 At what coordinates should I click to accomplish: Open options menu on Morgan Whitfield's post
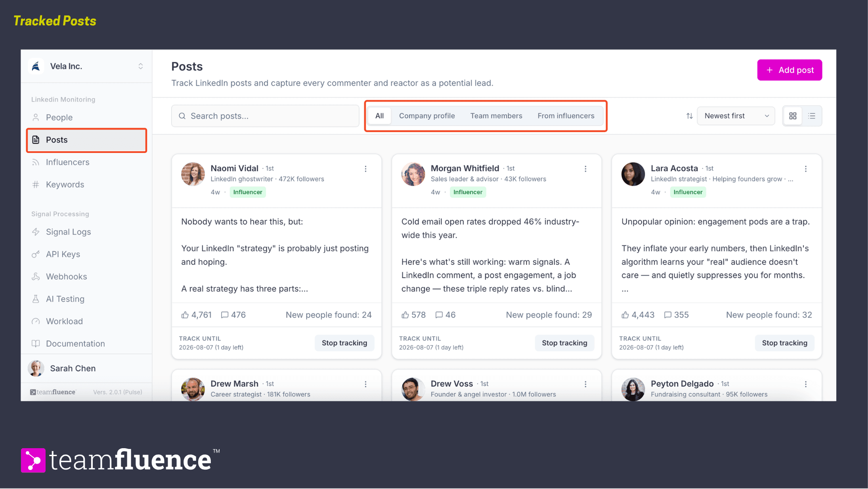click(585, 169)
